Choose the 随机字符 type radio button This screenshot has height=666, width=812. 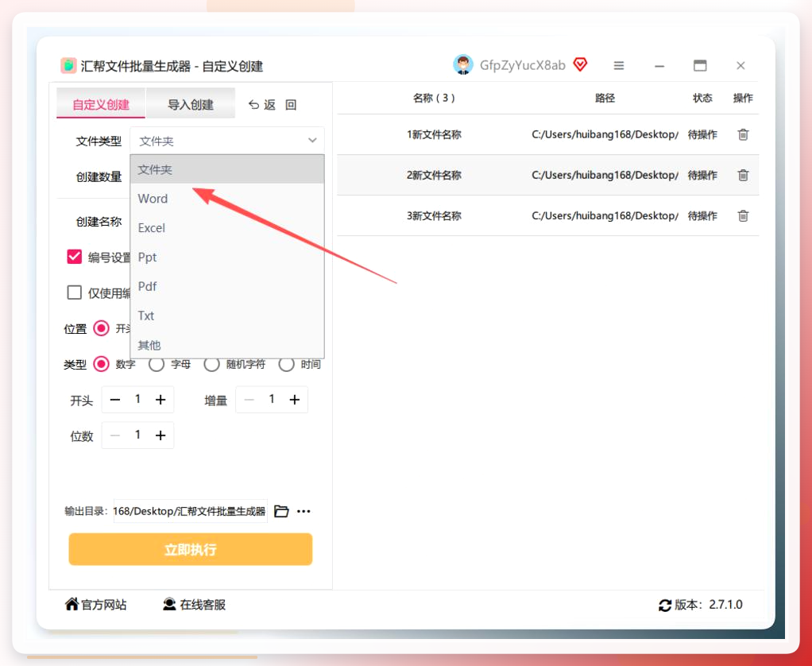tap(211, 364)
